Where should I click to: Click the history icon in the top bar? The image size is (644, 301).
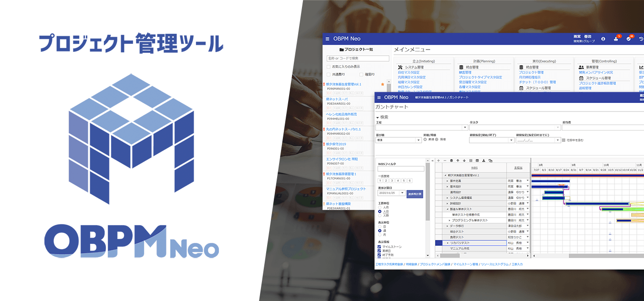tap(641, 39)
